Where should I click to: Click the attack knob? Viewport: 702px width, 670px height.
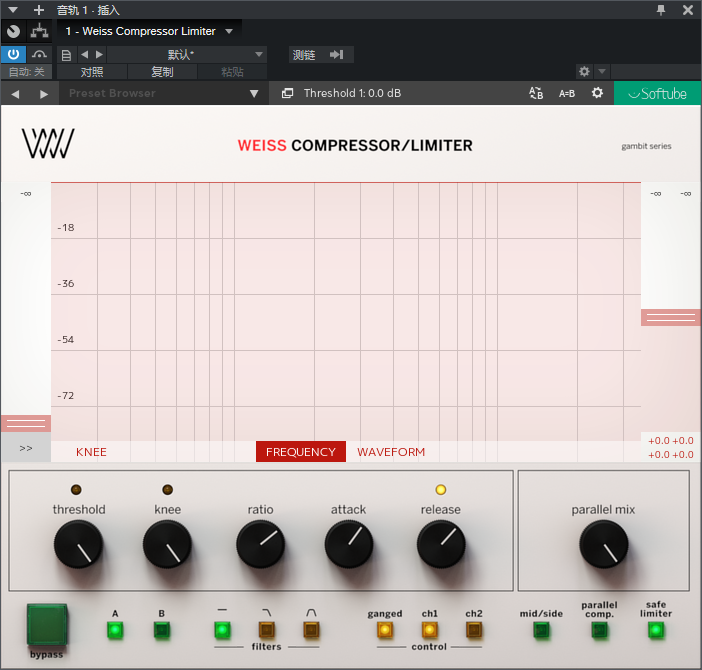[x=349, y=545]
